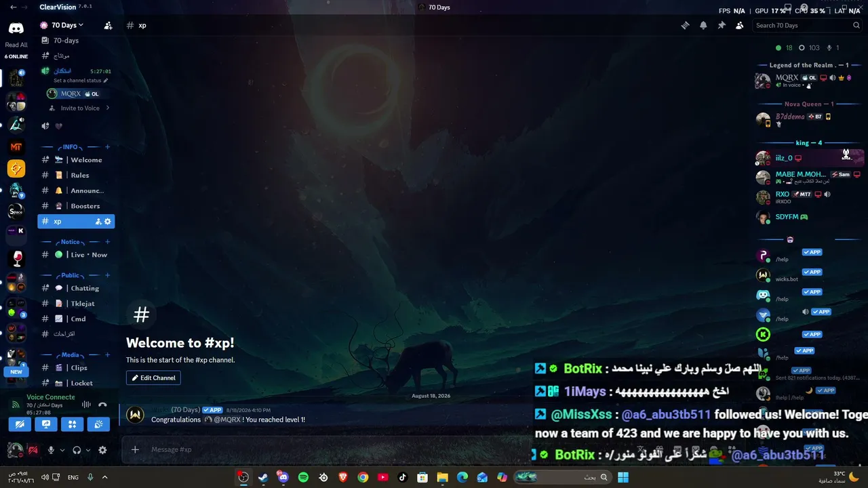Open User Settings gear
Image resolution: width=868 pixels, height=488 pixels.
point(102,450)
